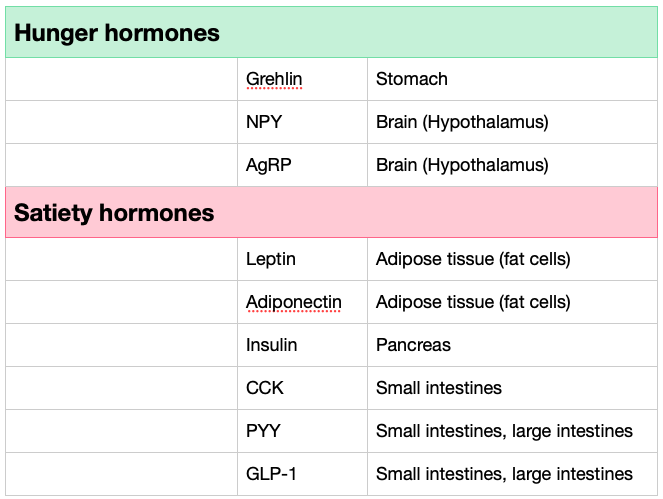
Task: Select the PYY cell
Action: (302, 431)
